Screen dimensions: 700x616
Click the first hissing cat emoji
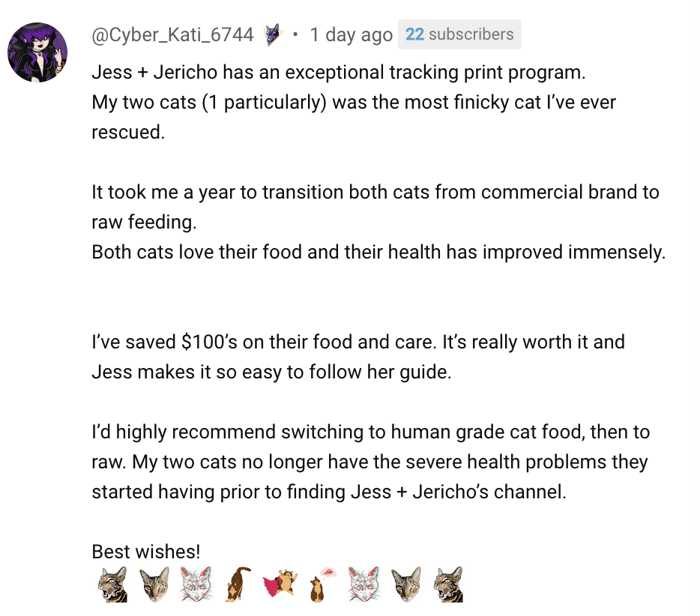coord(112,585)
